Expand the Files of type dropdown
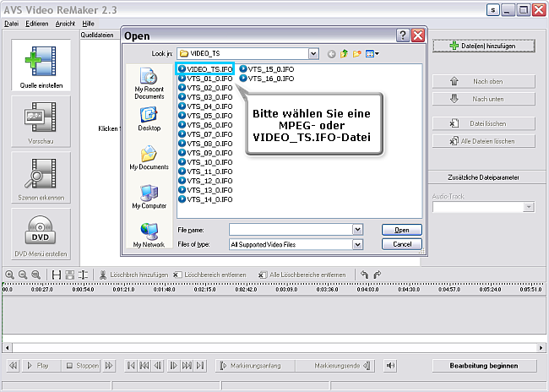The image size is (549, 392). [x=357, y=244]
